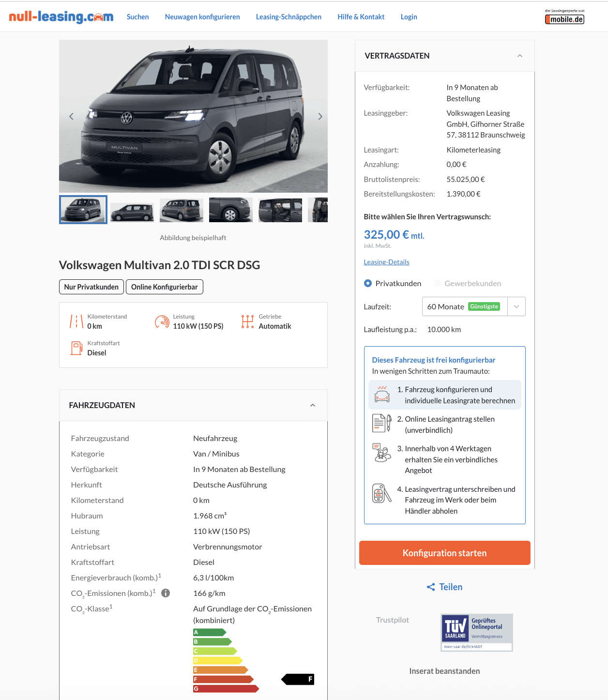This screenshot has height=700, width=608.
Task: Open the mobile.de partner logo
Action: tap(564, 17)
